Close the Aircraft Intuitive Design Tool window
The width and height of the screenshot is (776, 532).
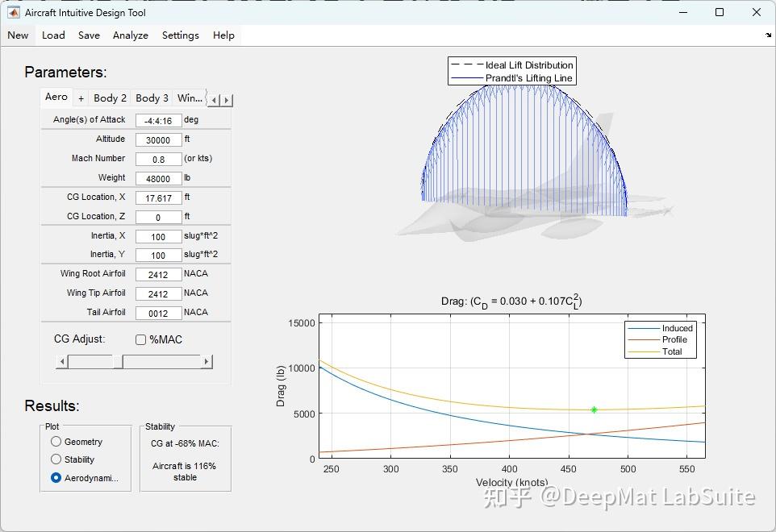pyautogui.click(x=756, y=12)
